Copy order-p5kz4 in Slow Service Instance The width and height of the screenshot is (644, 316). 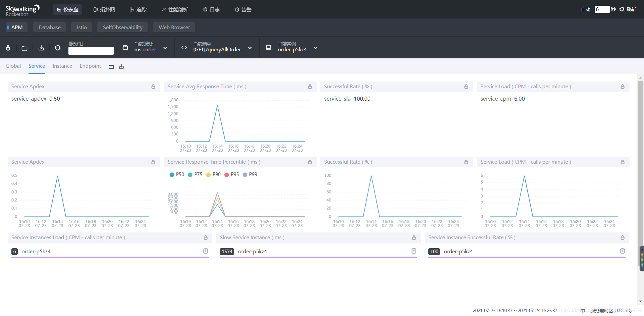click(414, 251)
